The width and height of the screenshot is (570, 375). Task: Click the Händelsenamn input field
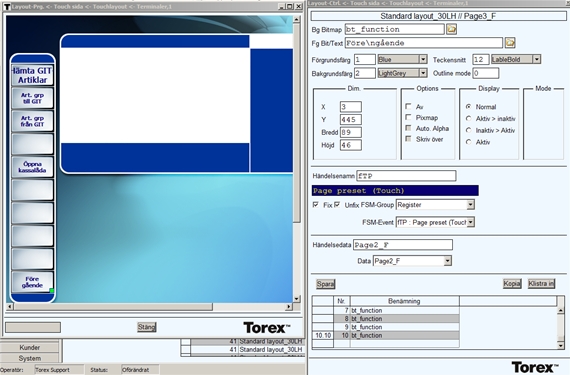[x=406, y=176]
